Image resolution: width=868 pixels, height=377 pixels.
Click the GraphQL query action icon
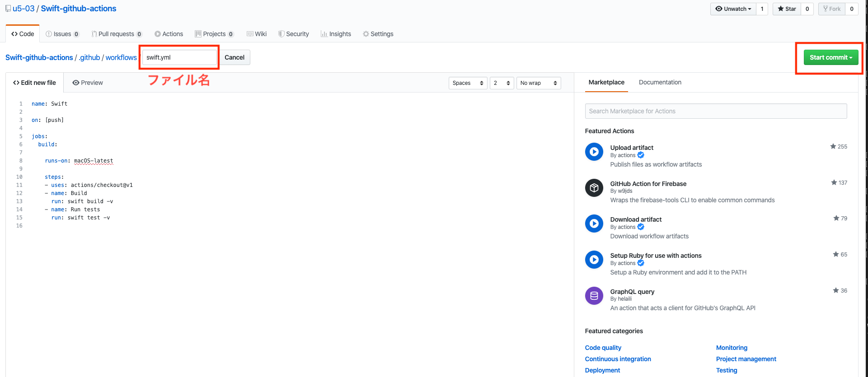[x=594, y=296]
